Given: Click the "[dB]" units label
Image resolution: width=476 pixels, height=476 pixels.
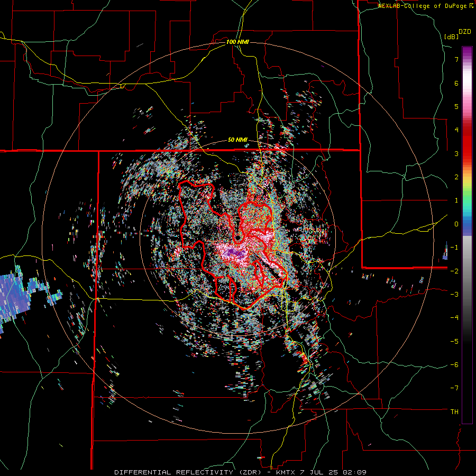Looking at the screenshot, I should (x=452, y=36).
